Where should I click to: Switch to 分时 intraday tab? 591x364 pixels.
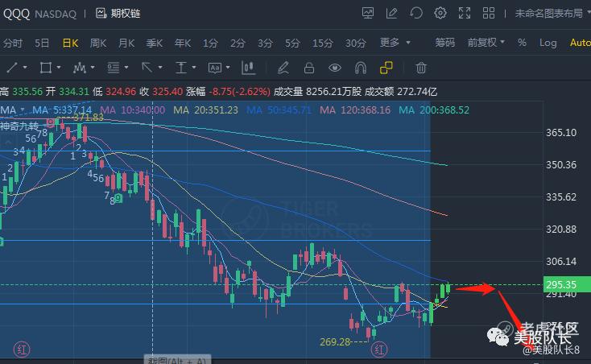click(12, 43)
